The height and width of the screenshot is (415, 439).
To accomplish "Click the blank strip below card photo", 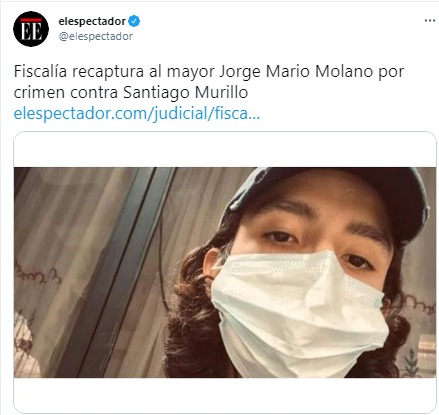I will pos(225,395).
